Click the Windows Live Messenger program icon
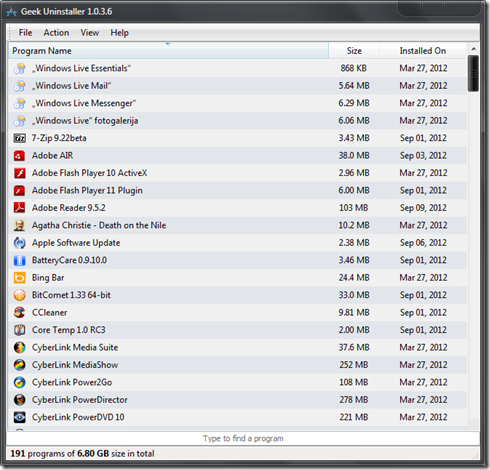490x470 pixels. click(19, 103)
